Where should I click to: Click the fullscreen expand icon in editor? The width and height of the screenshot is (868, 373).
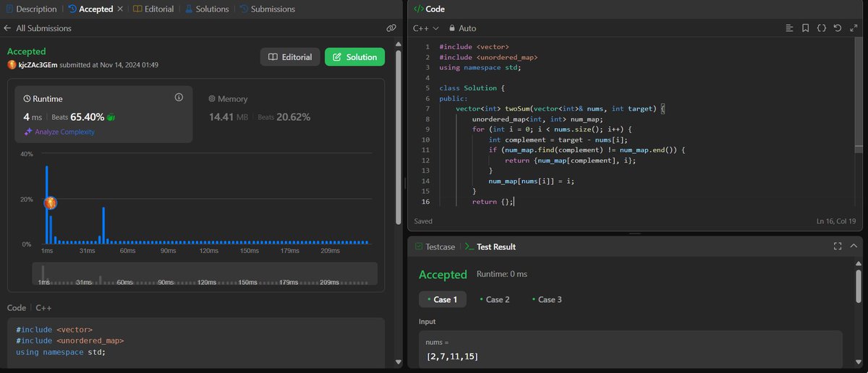pos(853,28)
